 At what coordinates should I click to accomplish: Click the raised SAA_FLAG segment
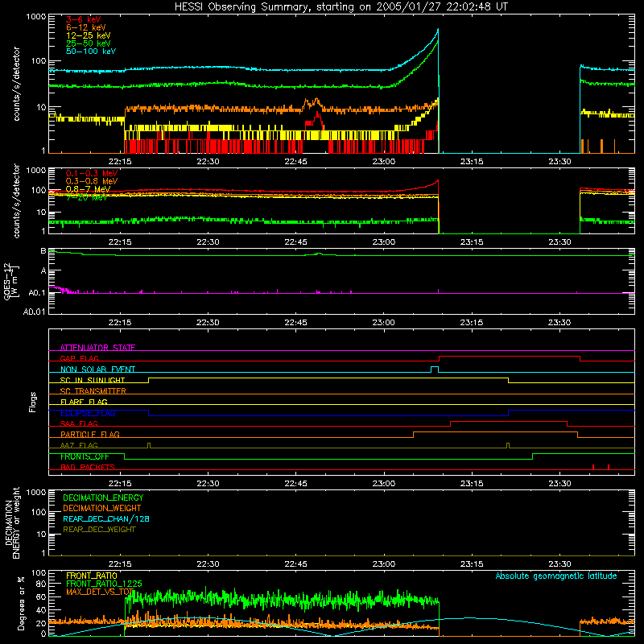[x=509, y=421]
